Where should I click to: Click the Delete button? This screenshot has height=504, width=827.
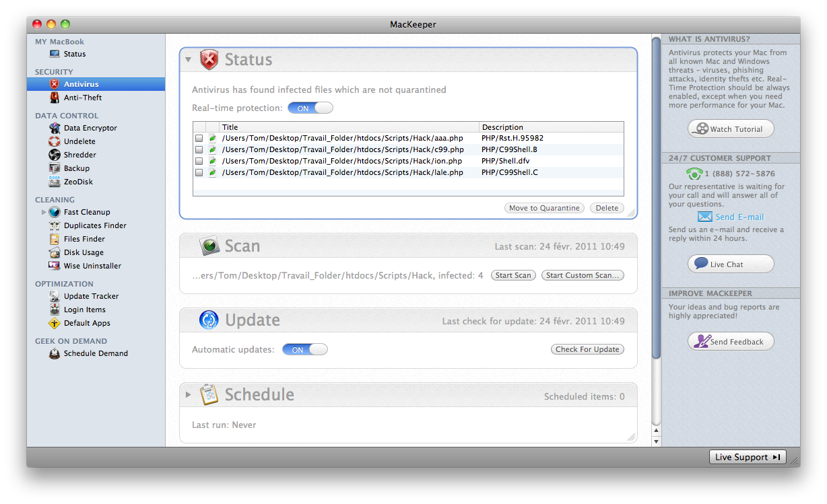(x=607, y=208)
